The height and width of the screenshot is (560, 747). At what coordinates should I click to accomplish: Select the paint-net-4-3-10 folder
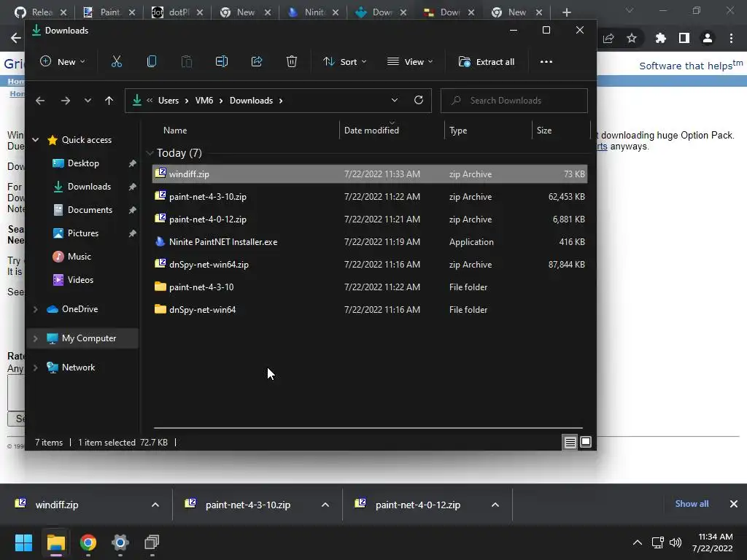pyautogui.click(x=370, y=287)
